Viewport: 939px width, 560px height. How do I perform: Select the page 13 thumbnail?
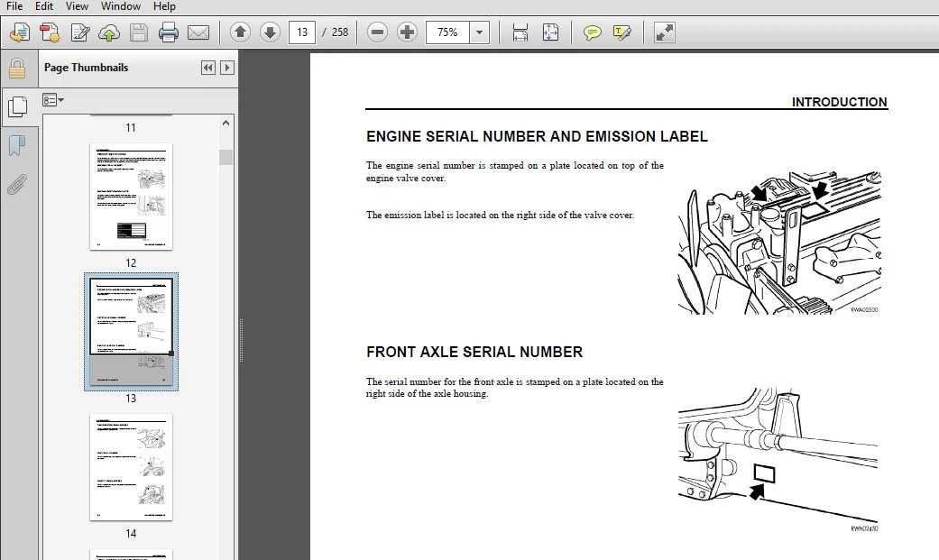tap(131, 332)
